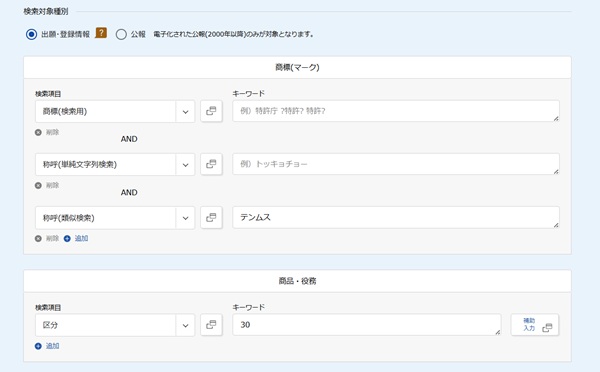
Task: Click the 商標(マーク) section header
Action: [x=297, y=67]
